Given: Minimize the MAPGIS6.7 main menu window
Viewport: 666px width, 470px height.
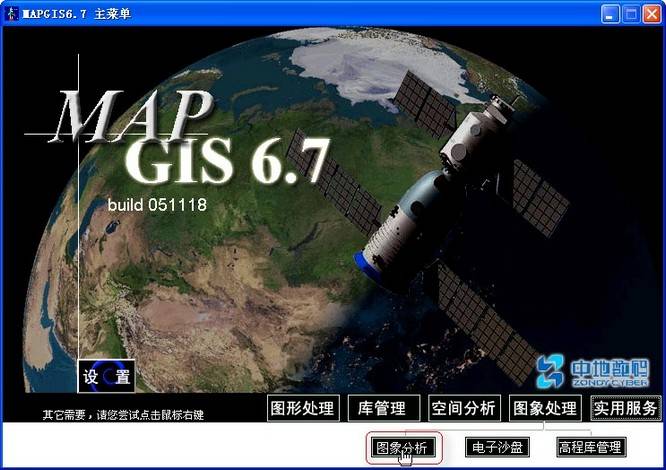Looking at the screenshot, I should (610, 14).
